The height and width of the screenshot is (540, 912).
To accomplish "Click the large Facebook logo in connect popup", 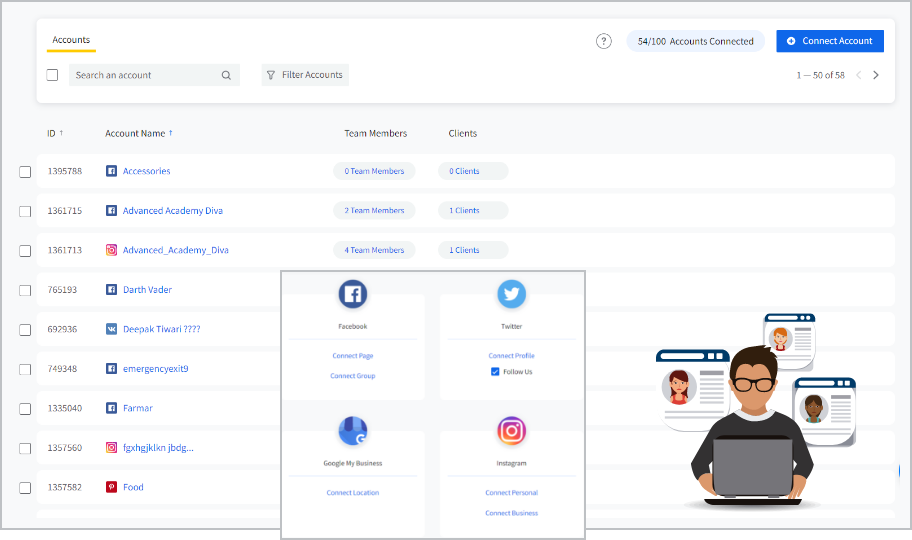I will [x=353, y=294].
